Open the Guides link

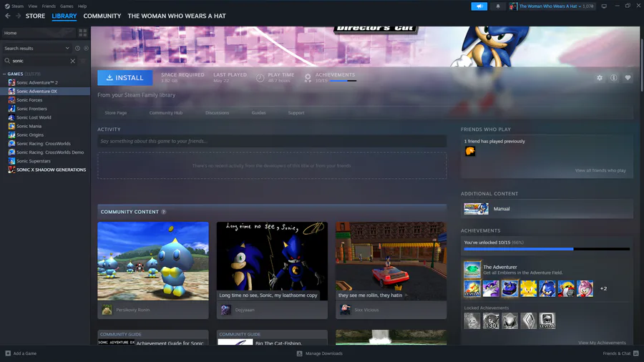tap(259, 112)
